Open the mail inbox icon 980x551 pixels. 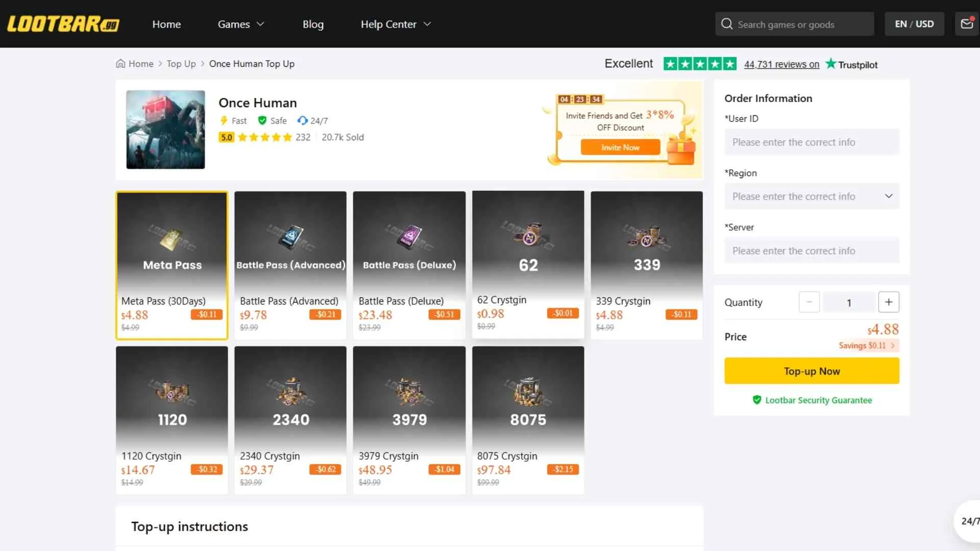tap(967, 23)
